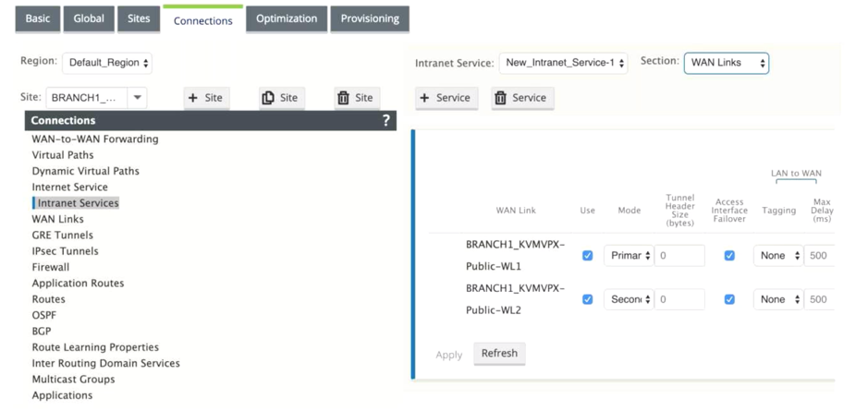This screenshot has height=411, width=868.
Task: Click the Refresh button
Action: 499,354
